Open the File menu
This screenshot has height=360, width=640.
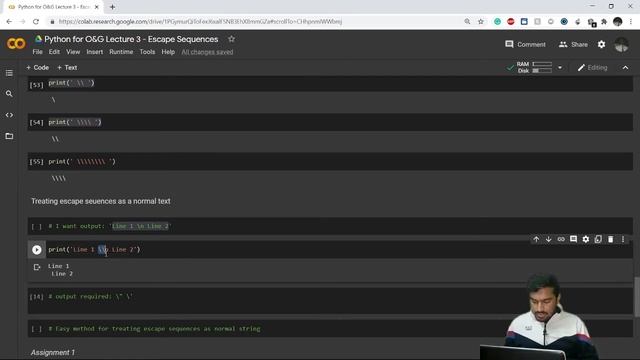click(38, 52)
